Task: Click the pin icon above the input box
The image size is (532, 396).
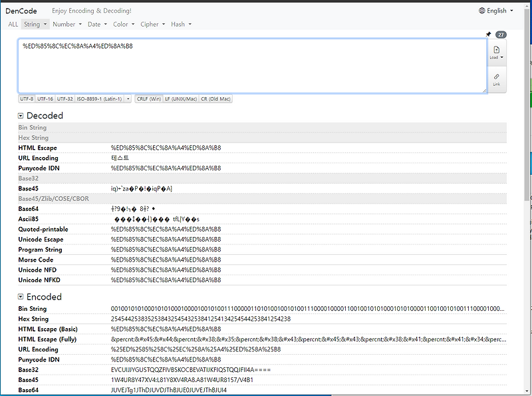Action: point(489,34)
